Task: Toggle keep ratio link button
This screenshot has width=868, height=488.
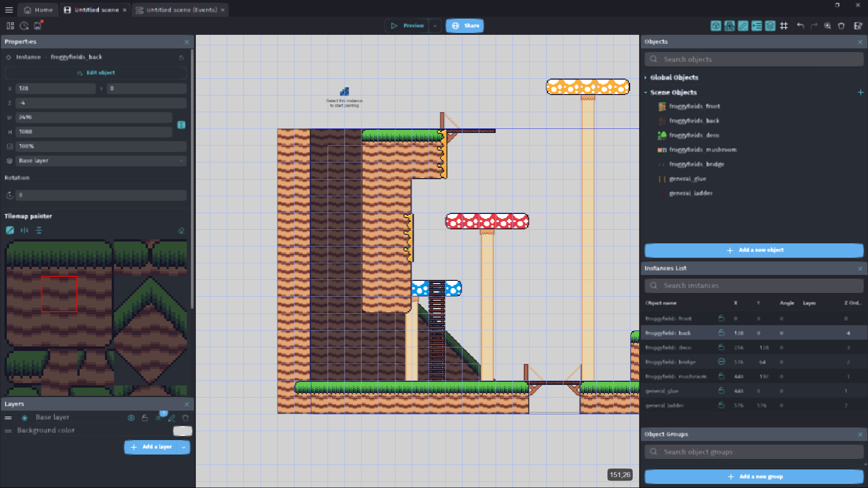Action: (181, 125)
